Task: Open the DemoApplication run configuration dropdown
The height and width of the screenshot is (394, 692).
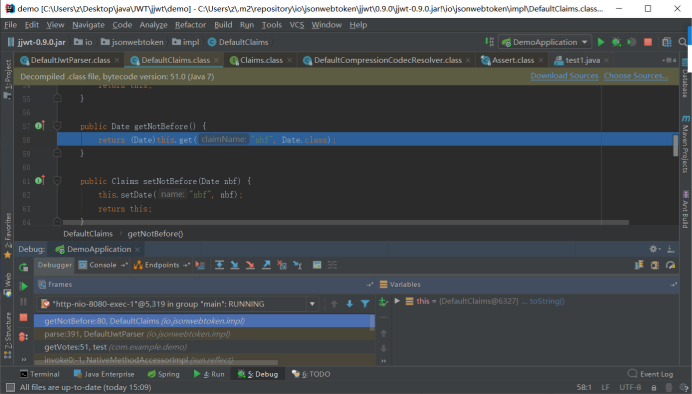Action: 545,42
